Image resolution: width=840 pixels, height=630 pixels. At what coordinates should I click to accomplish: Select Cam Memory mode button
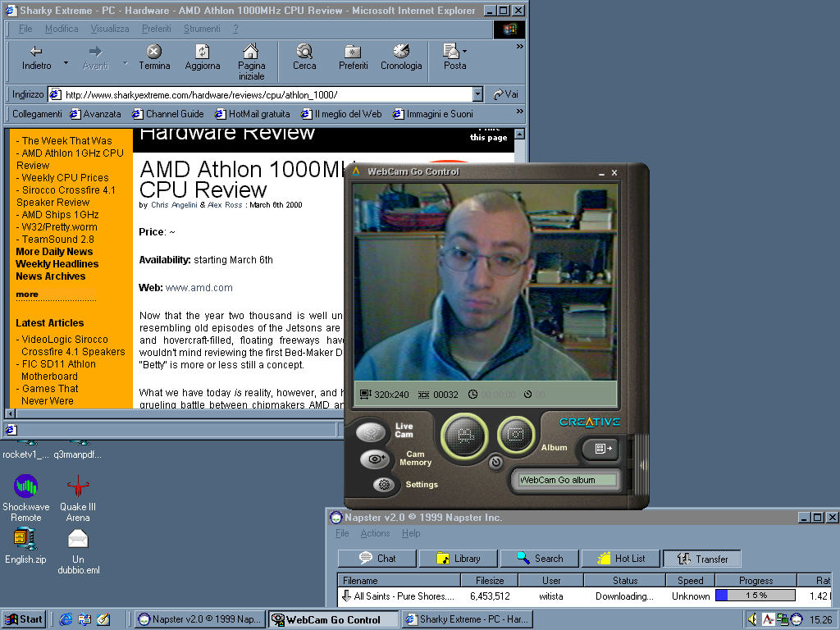375,459
